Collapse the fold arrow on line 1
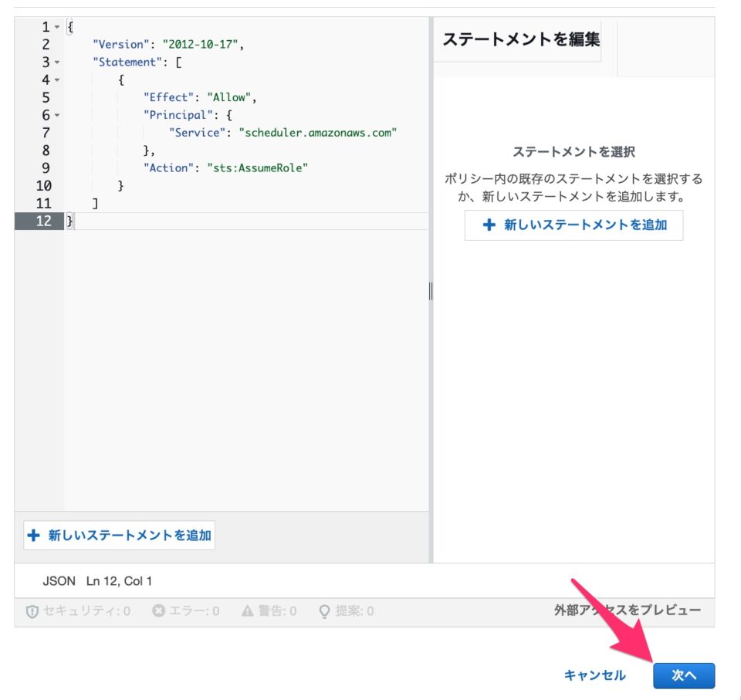The width and height of the screenshot is (741, 700). tap(56, 27)
